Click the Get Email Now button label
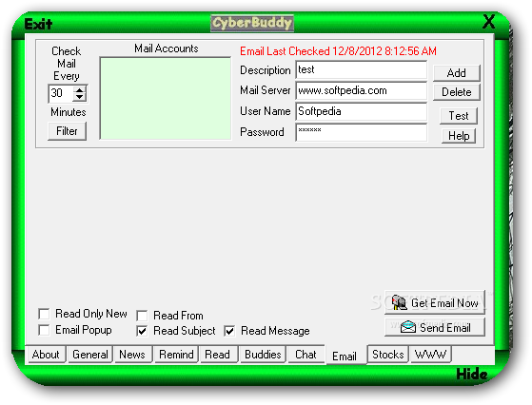Viewport: 532px width, 405px height. point(444,303)
